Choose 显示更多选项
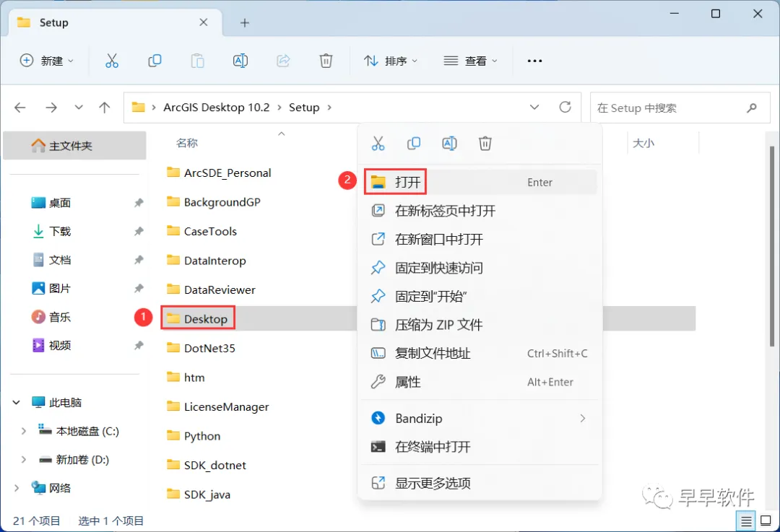780x532 pixels. point(480,483)
